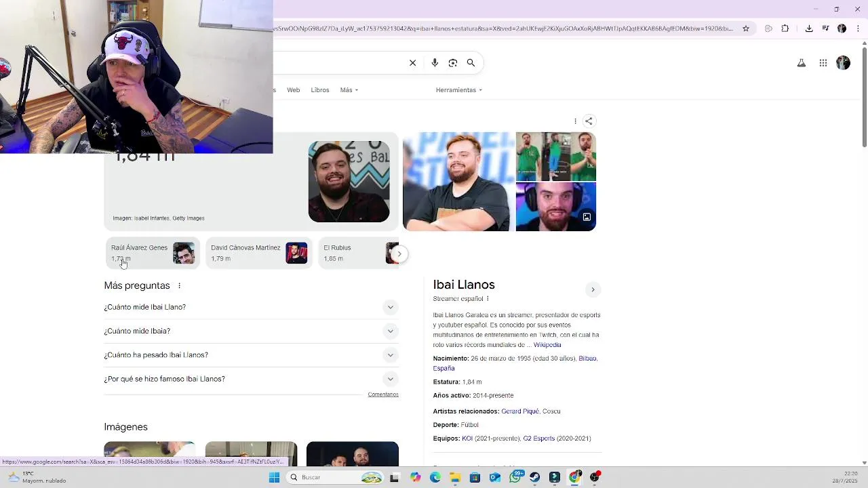Open WhatsApp from taskbar
868x488 pixels.
(515, 477)
